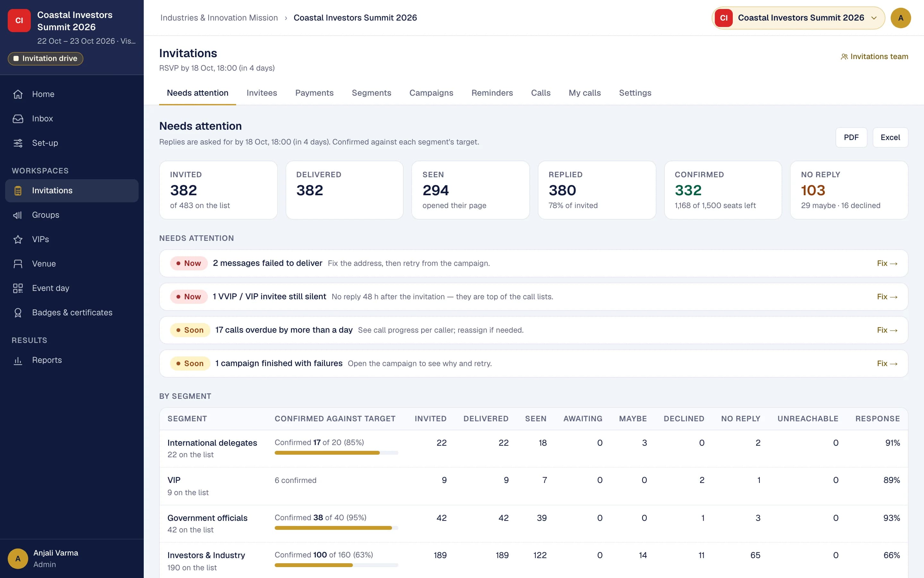
Task: Click Investors & Industry confirmed progress bar
Action: pos(336,565)
